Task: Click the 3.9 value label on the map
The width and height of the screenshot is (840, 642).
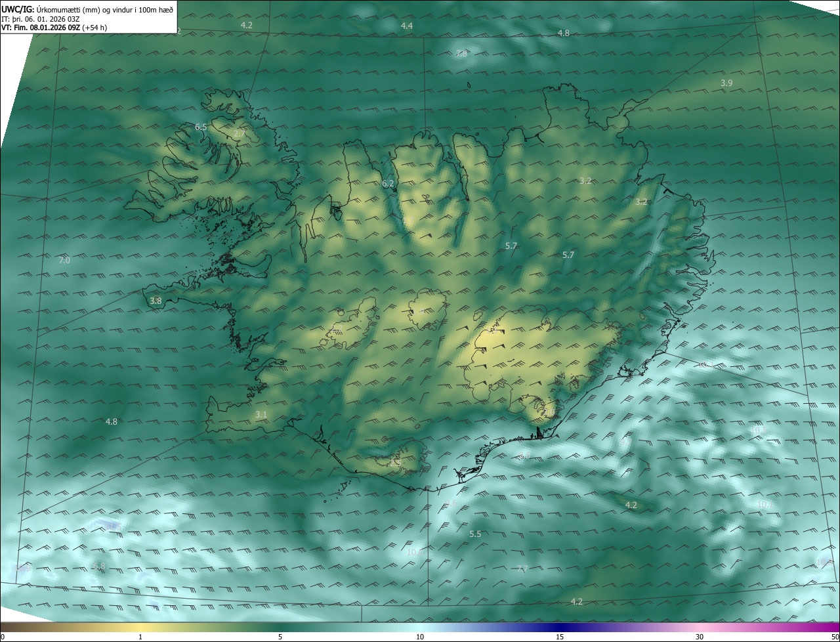Action: (x=726, y=83)
